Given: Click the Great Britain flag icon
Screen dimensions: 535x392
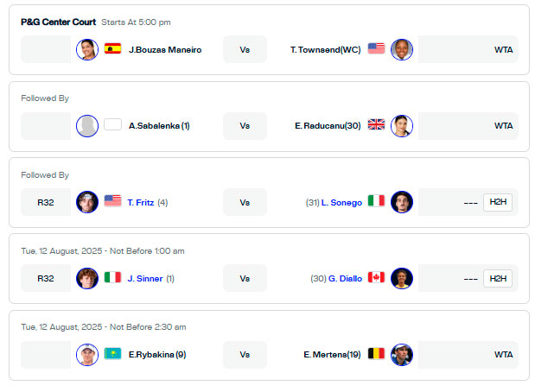Looking at the screenshot, I should [x=376, y=124].
